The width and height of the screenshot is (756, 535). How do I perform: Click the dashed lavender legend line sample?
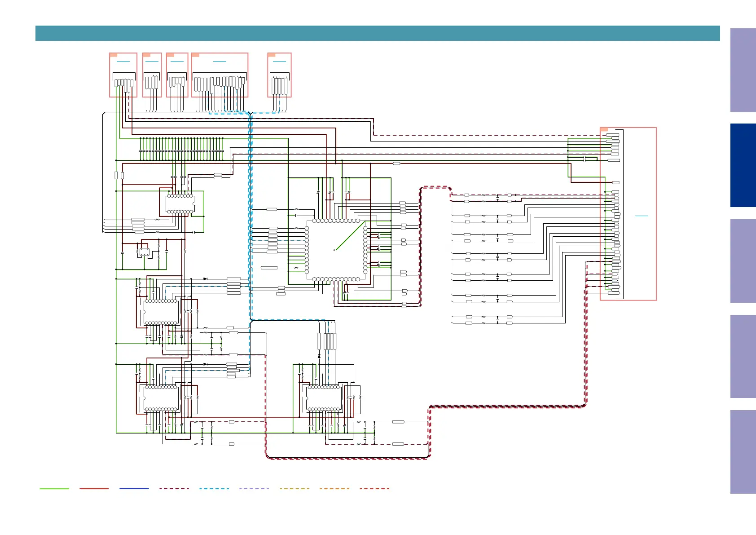254,489
